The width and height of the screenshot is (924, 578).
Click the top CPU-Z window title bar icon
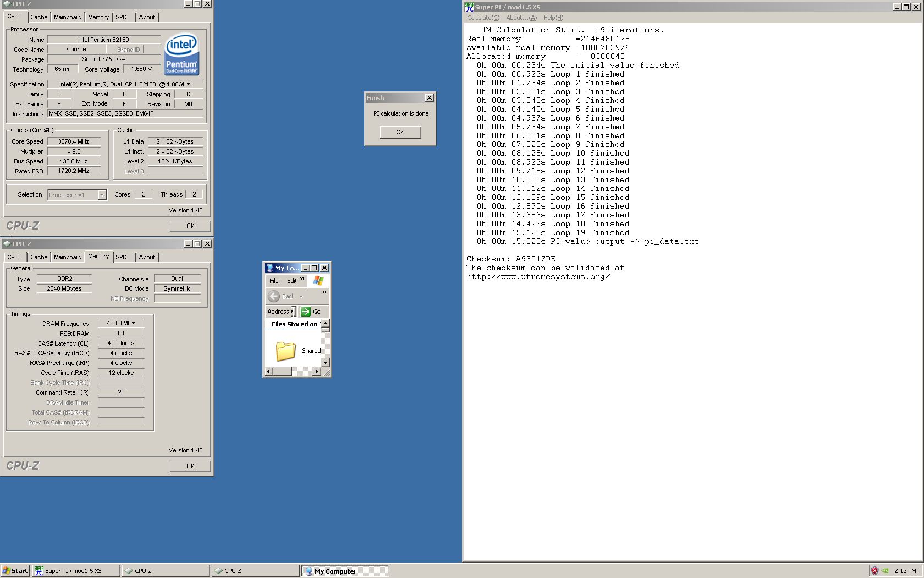tap(7, 4)
